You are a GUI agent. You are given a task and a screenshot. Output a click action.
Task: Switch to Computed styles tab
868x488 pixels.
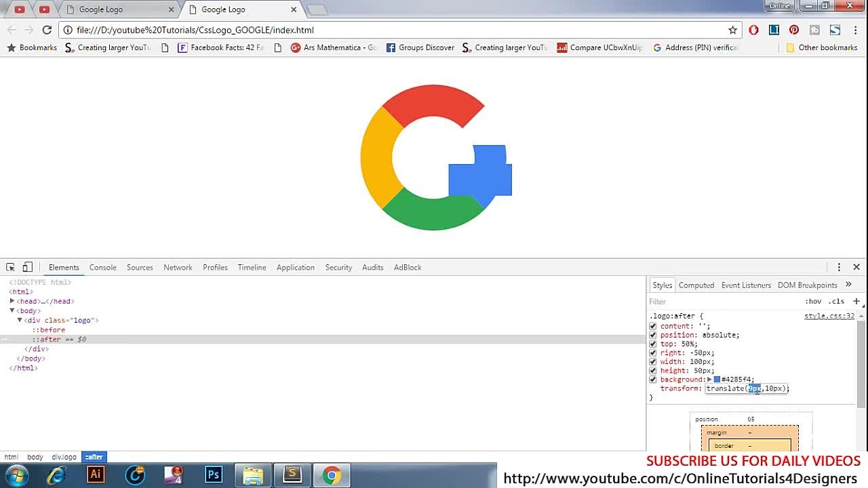(x=696, y=285)
